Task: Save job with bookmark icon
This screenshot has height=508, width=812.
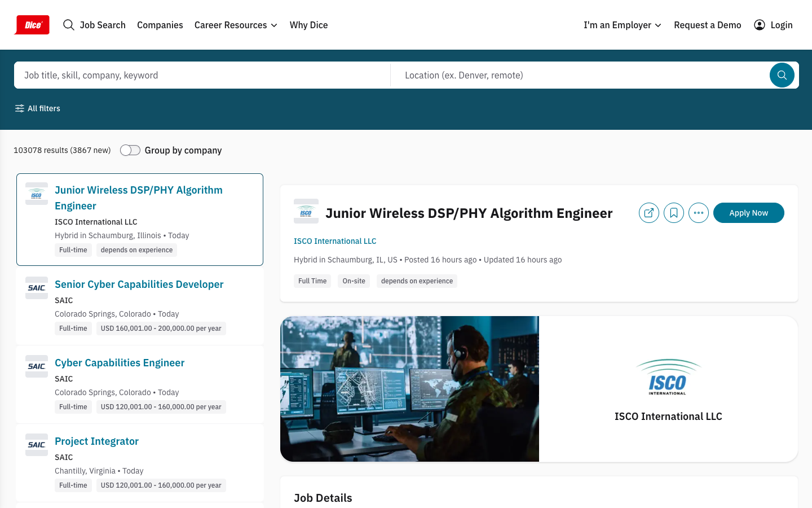Action: 674,213
